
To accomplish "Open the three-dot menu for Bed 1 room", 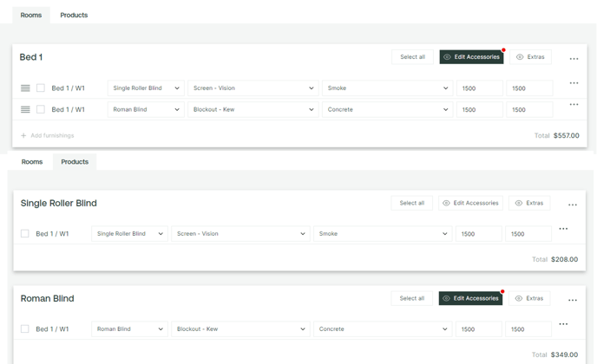I will click(x=574, y=59).
